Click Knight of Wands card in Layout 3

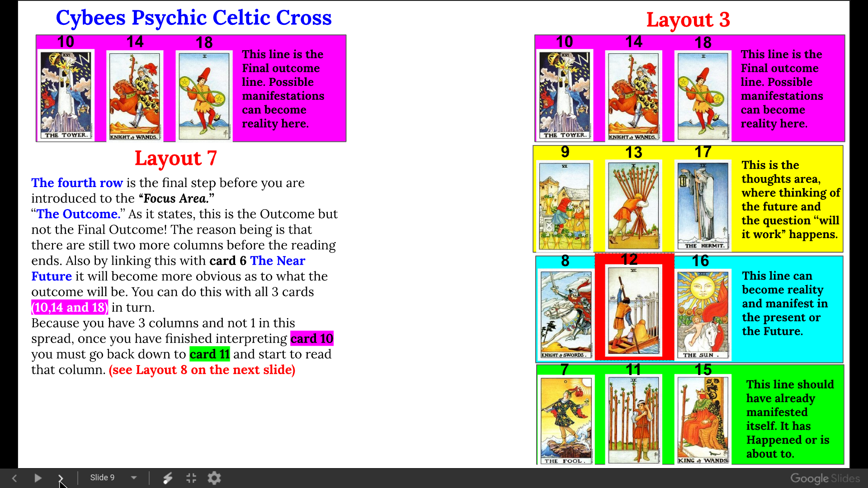point(633,96)
